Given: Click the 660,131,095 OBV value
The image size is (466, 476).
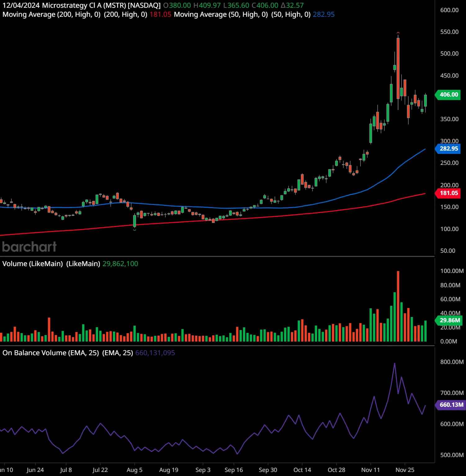Looking at the screenshot, I should [155, 353].
